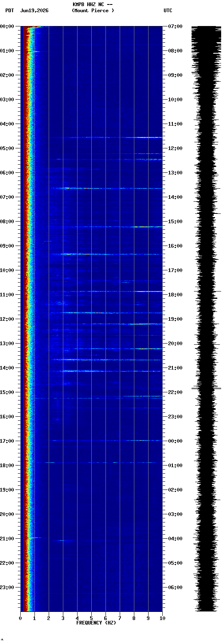Click the 15:00 PDT time label
224x644 pixels.
point(7,392)
